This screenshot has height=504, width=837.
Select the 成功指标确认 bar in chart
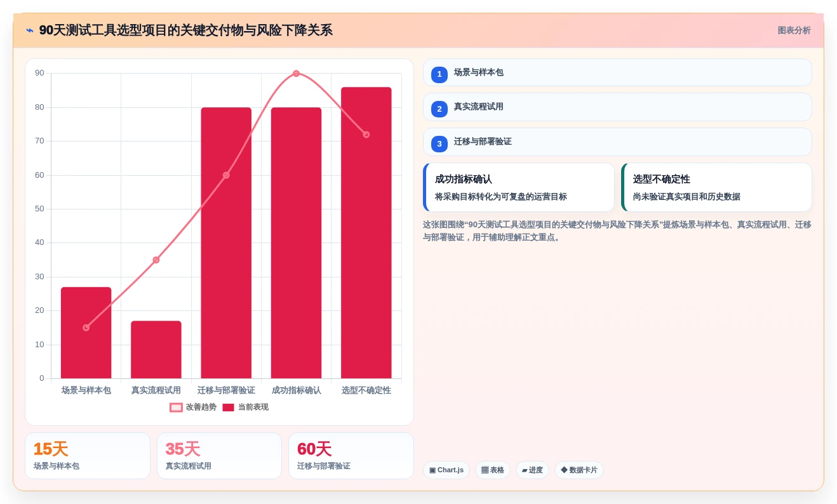tap(296, 243)
